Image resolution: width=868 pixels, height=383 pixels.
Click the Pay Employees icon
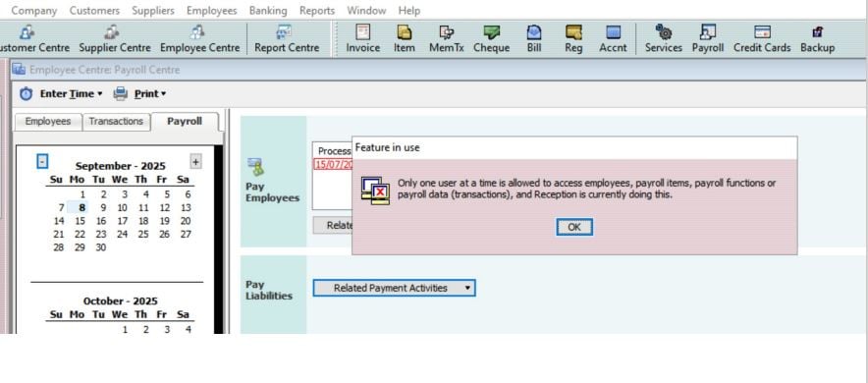point(255,167)
